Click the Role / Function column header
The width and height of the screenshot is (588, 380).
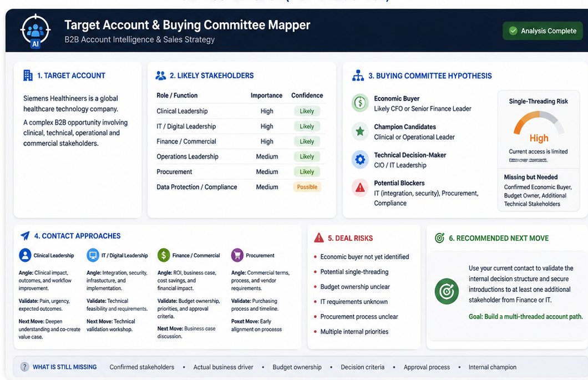pyautogui.click(x=177, y=95)
